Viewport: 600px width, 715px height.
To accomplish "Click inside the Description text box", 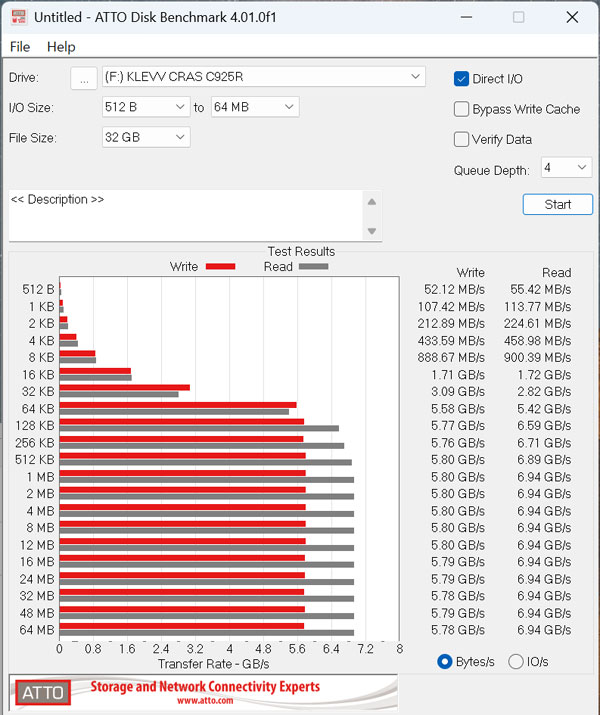I will (185, 215).
